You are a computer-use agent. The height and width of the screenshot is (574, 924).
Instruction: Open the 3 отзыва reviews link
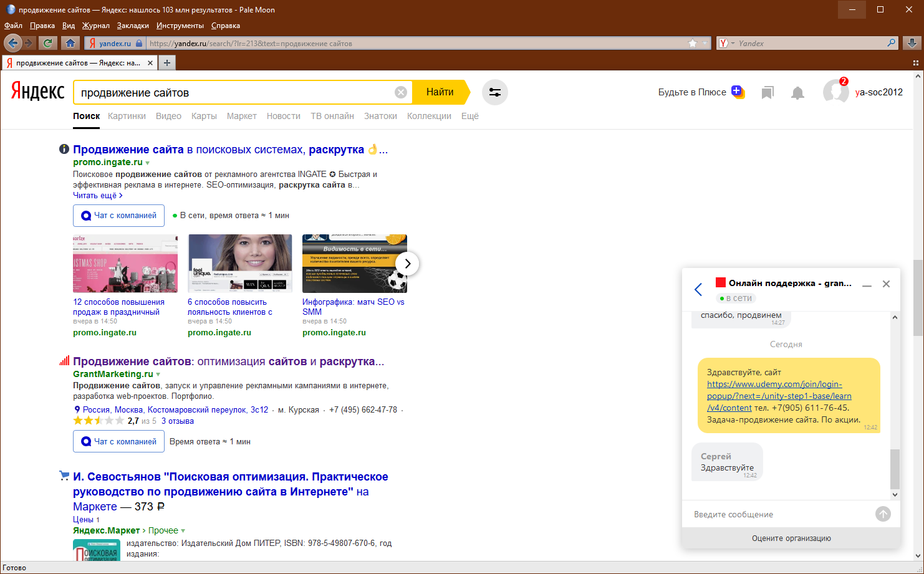point(178,421)
